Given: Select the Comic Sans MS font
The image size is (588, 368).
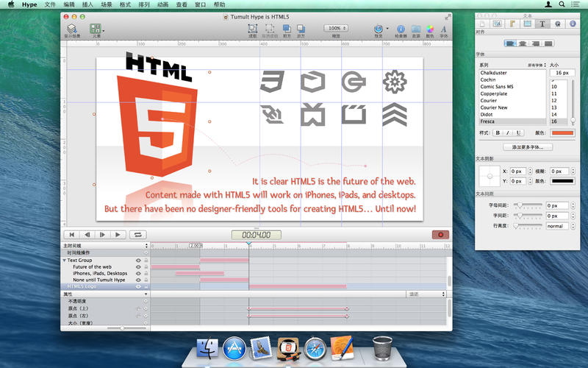Looking at the screenshot, I should point(497,87).
